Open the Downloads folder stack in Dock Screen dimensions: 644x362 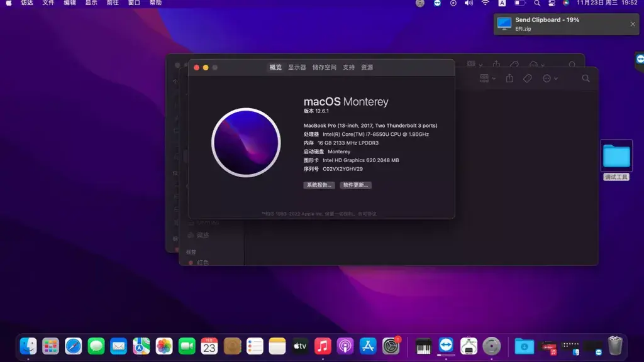point(524,346)
